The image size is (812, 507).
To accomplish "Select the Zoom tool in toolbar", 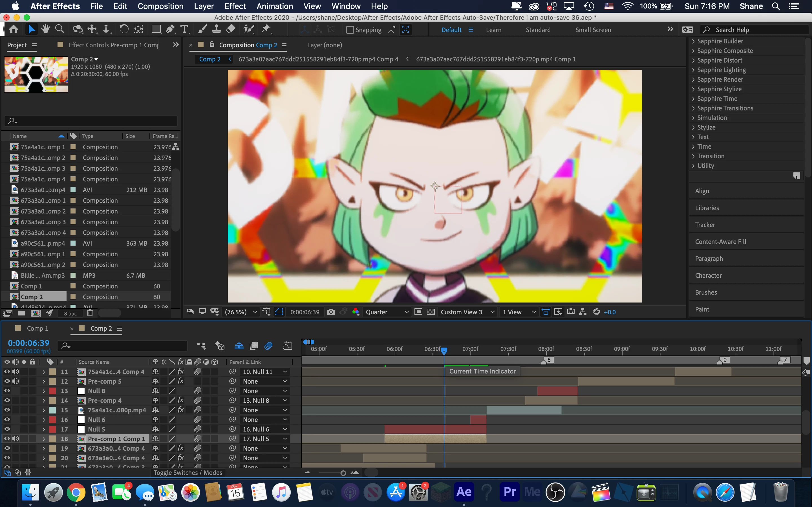I will (60, 30).
